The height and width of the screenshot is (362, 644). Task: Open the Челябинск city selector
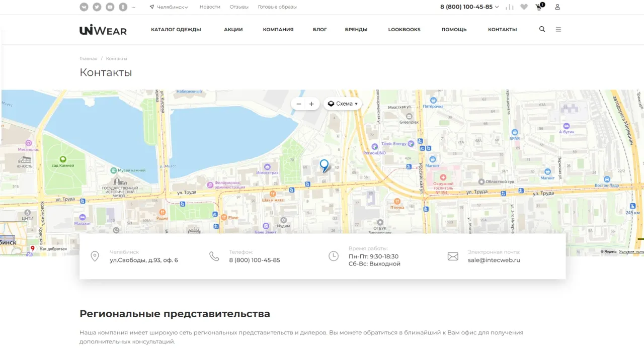coord(169,7)
